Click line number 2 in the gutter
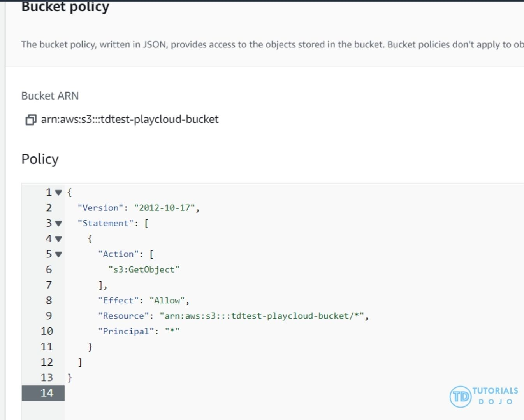Viewport: 524px width, 420px height. click(49, 208)
